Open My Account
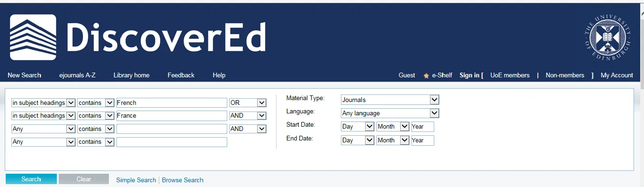644x187 pixels. point(617,75)
